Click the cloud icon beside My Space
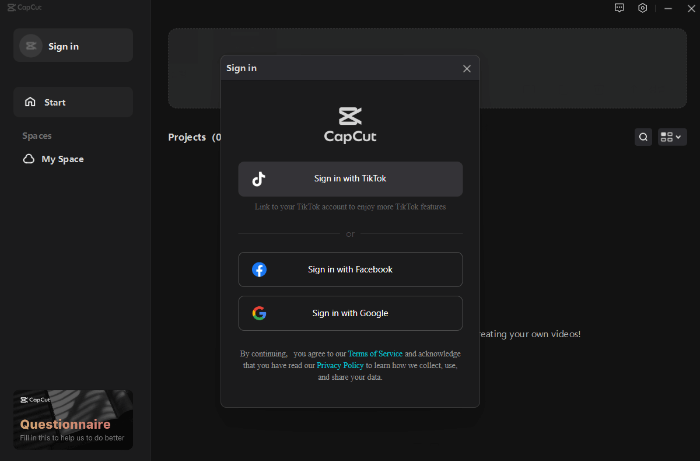 pos(29,159)
